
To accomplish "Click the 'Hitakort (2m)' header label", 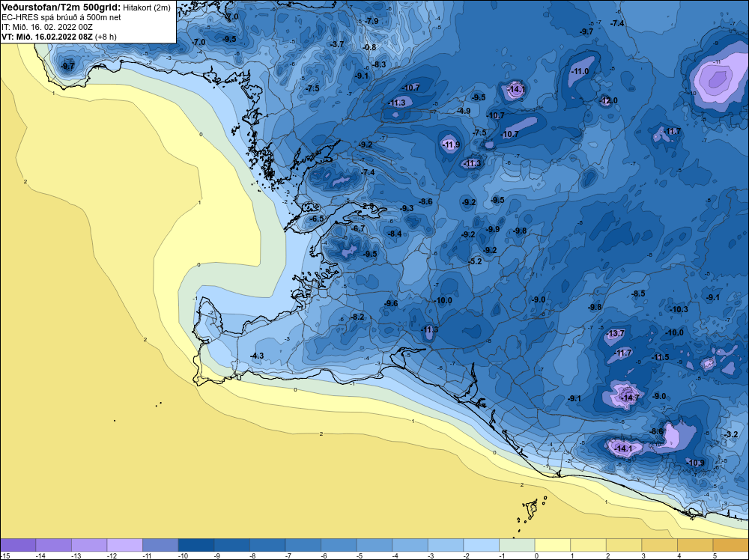I will pyautogui.click(x=147, y=7).
